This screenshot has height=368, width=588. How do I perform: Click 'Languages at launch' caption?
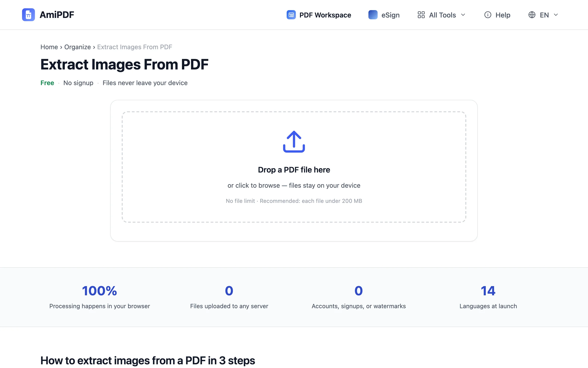point(488,306)
